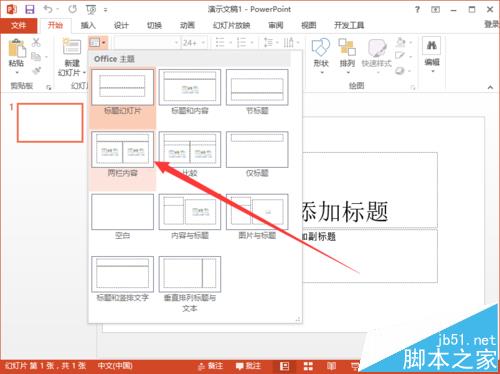This screenshot has width=500, height=374.
Task: Switch to the 动画 Animations tab
Action: point(187,25)
